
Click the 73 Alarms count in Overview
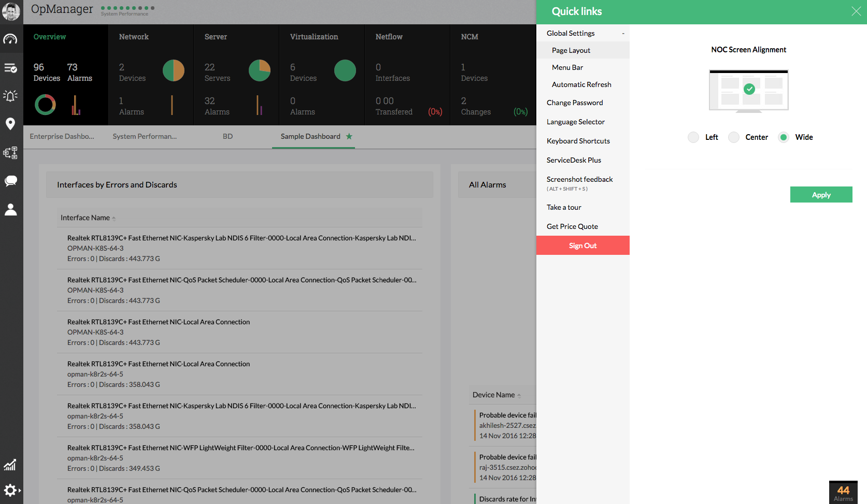pos(80,72)
